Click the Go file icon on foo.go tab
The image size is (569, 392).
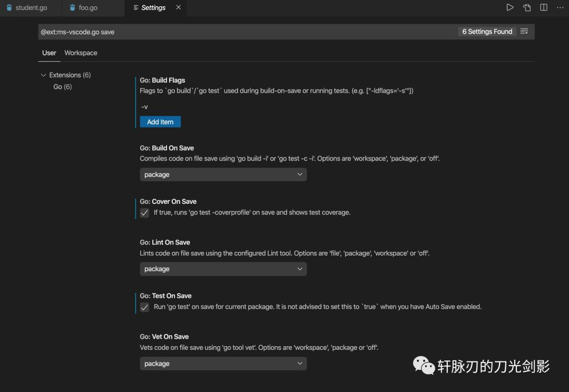tap(72, 7)
